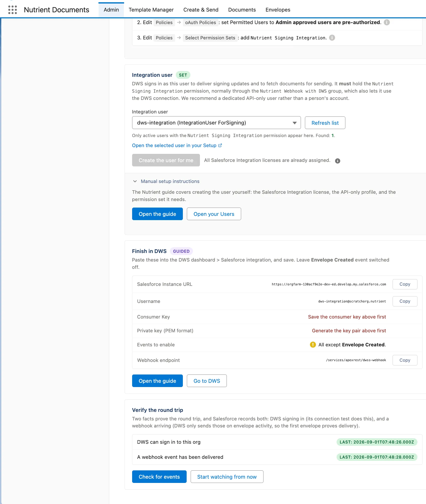
Task: Click Go to DWS button
Action: tap(207, 381)
